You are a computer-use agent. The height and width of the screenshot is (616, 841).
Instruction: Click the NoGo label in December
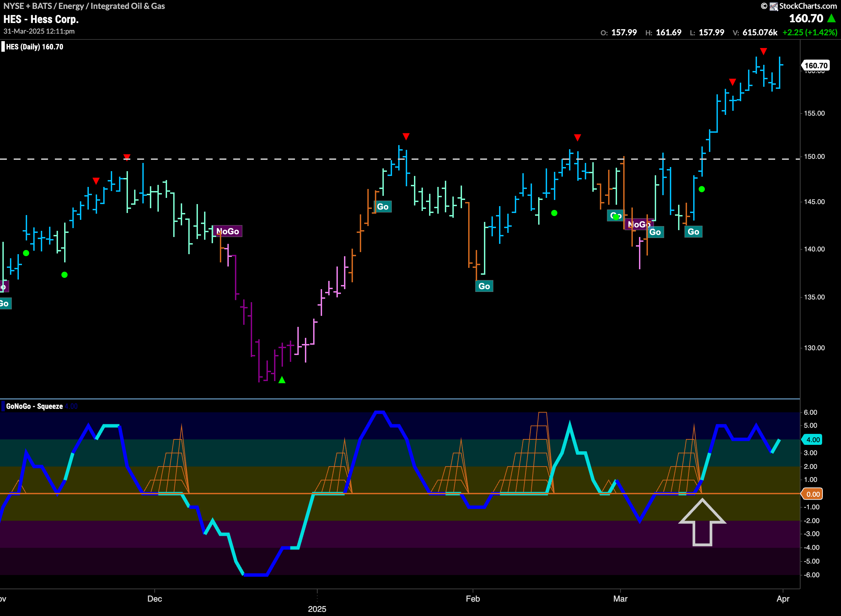(228, 231)
